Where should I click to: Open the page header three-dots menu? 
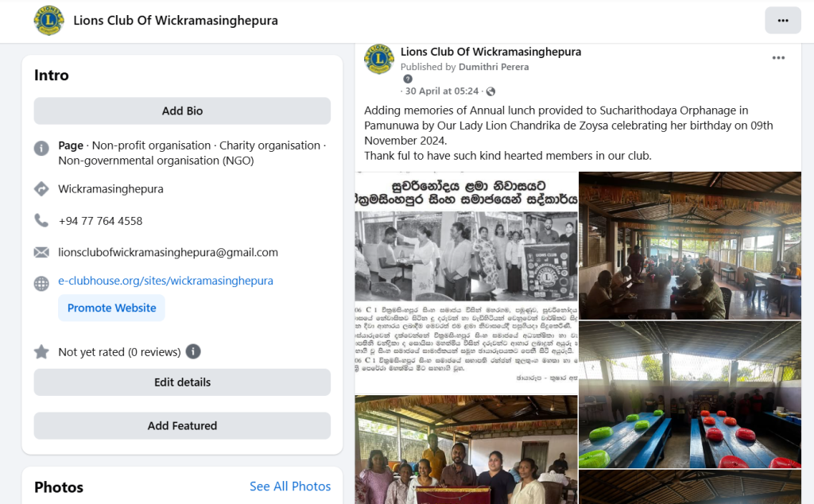tap(782, 20)
